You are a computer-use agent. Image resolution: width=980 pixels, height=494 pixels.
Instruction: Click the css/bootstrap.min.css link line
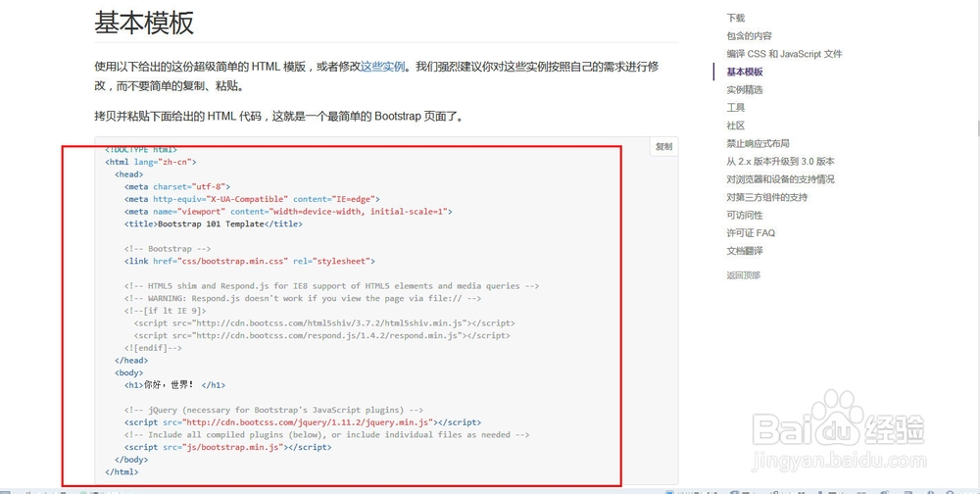click(x=249, y=261)
